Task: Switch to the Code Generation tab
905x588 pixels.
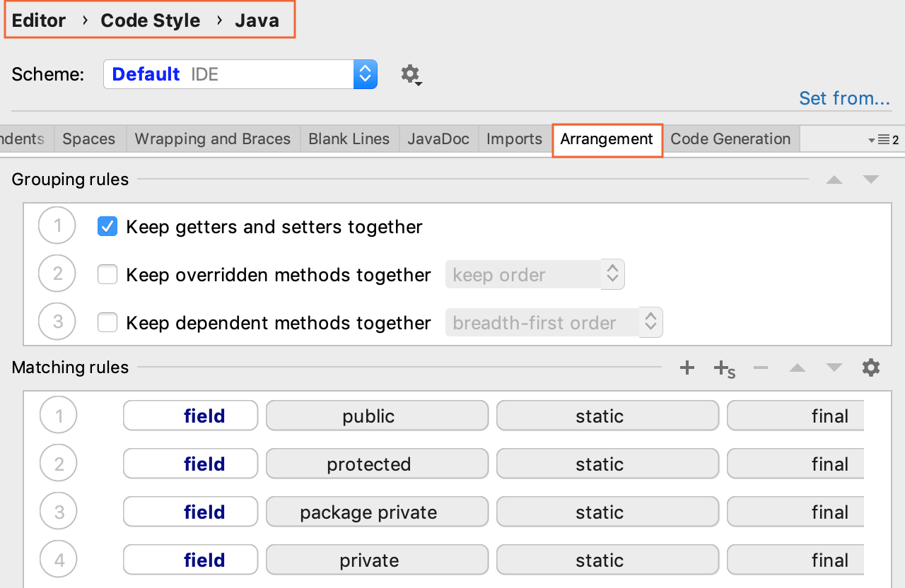Action: point(730,139)
